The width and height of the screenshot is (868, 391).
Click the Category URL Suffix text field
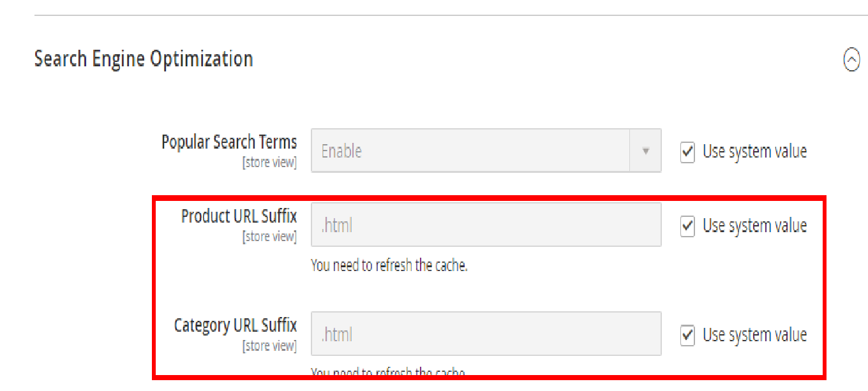pyautogui.click(x=486, y=334)
